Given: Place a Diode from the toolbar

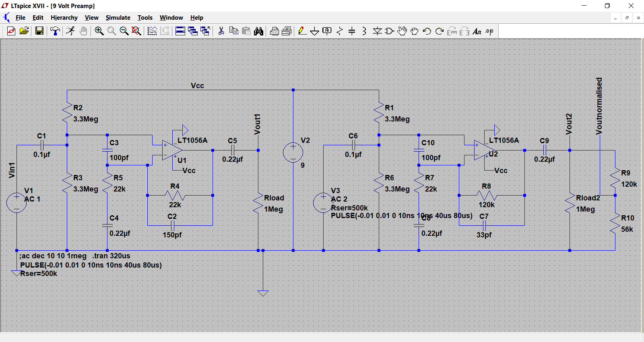Looking at the screenshot, I should coord(377,31).
